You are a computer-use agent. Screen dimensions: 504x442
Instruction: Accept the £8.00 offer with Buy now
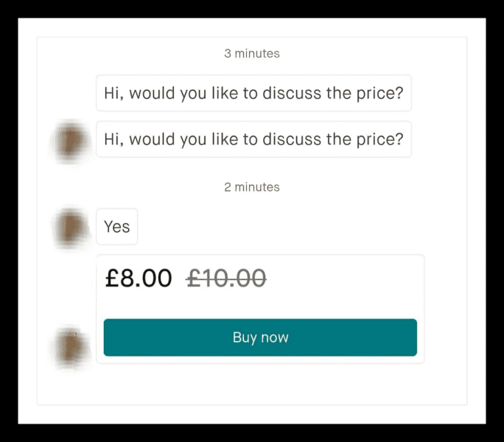[x=260, y=337]
